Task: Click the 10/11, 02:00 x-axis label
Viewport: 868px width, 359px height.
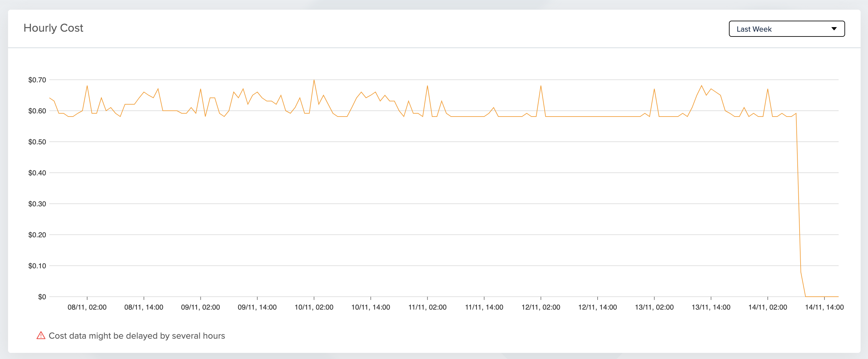Action: pos(314,307)
